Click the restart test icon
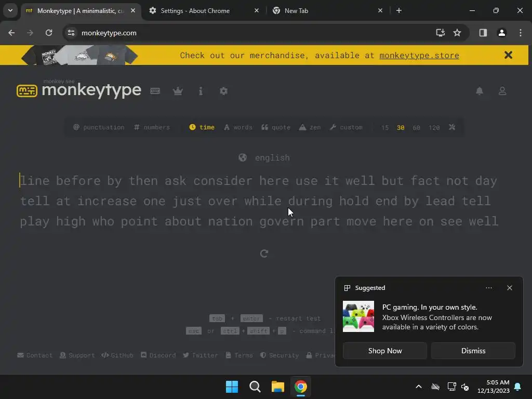Screen dimensions: 532x399 pyautogui.click(x=264, y=254)
